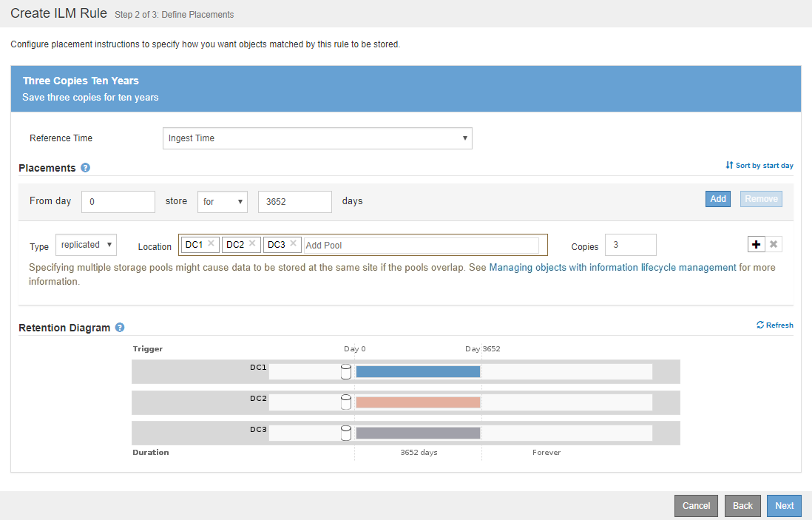Click Next to proceed to step 3
Image resolution: width=812 pixels, height=520 pixels.
[x=784, y=506]
